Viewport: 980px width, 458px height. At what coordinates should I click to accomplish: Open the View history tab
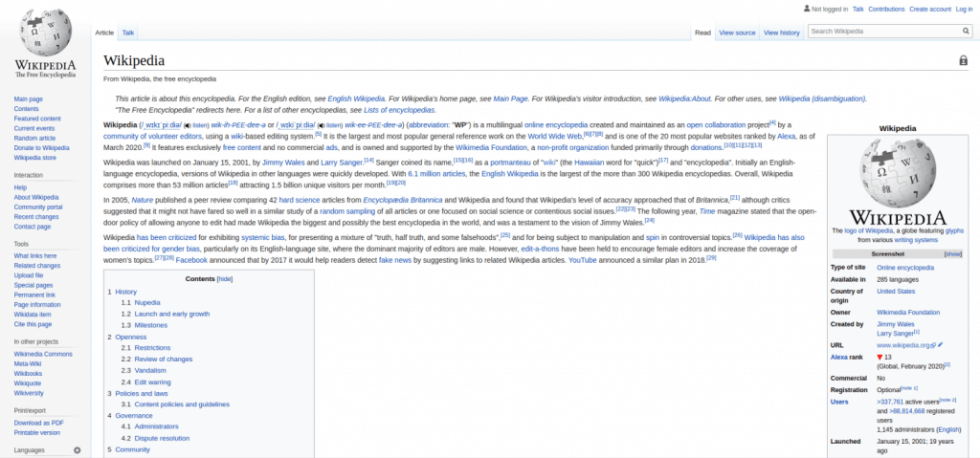[x=781, y=33]
